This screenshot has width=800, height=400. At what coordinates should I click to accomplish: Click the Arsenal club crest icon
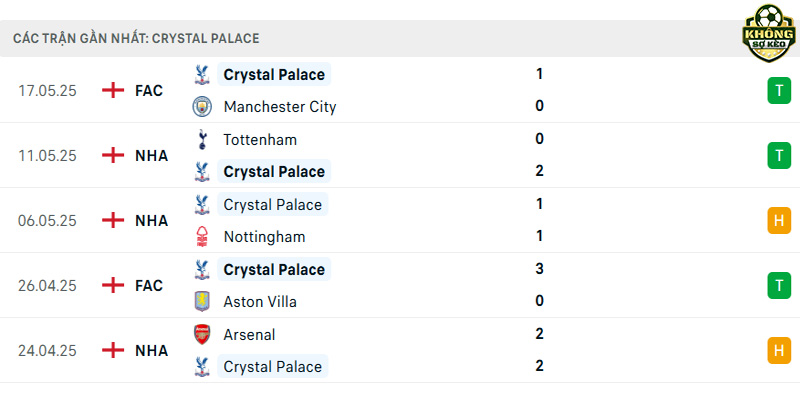point(202,334)
